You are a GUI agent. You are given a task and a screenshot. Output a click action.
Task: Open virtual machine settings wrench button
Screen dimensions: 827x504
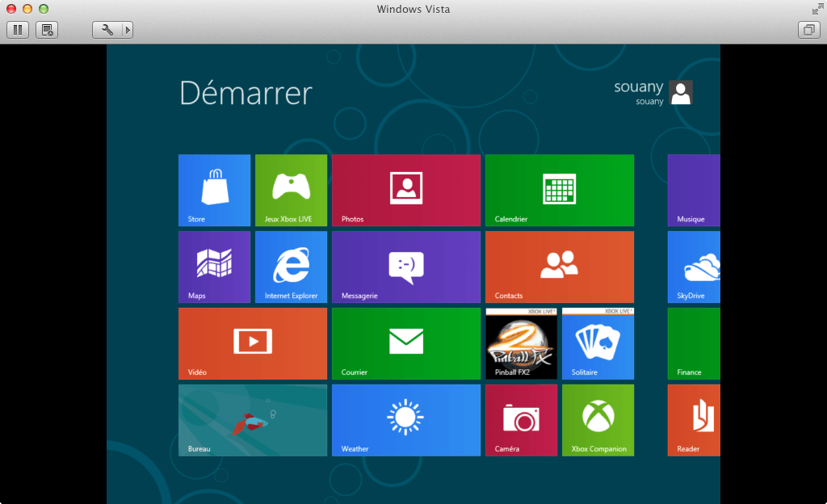tap(107, 30)
